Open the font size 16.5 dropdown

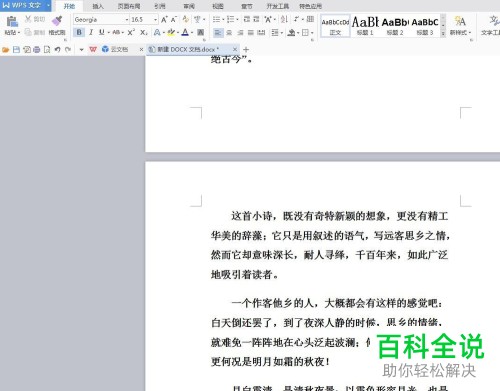click(x=155, y=20)
